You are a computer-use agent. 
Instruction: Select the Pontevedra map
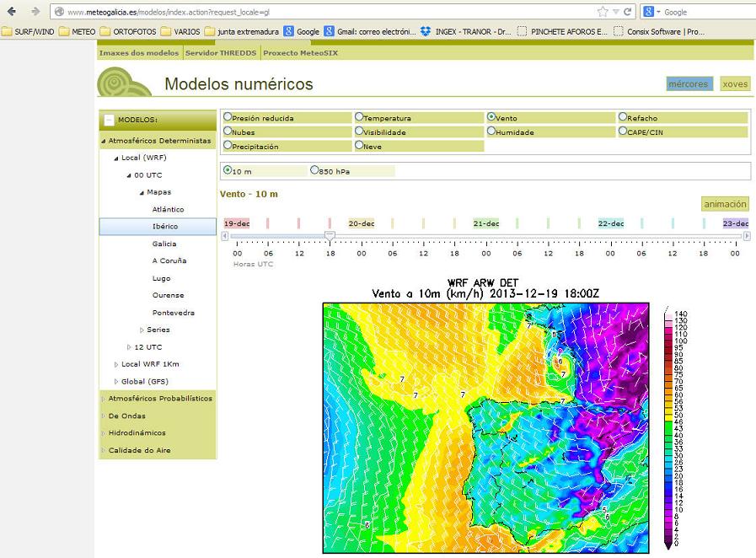point(174,313)
